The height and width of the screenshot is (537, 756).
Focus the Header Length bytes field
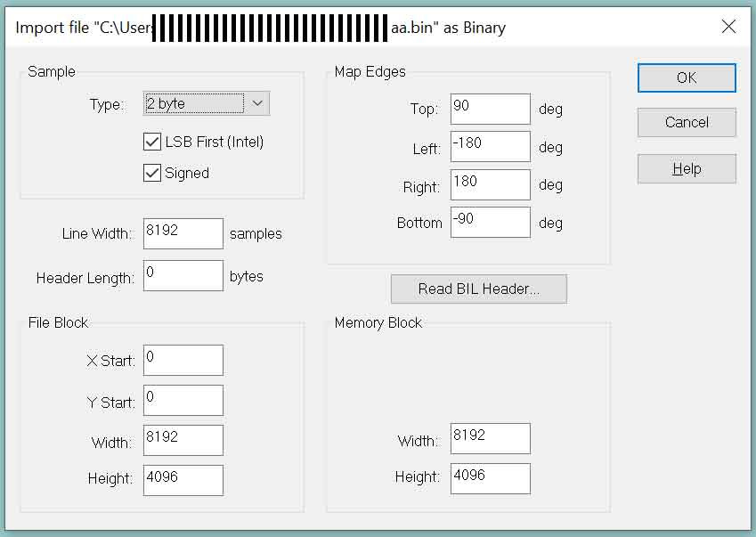click(183, 275)
